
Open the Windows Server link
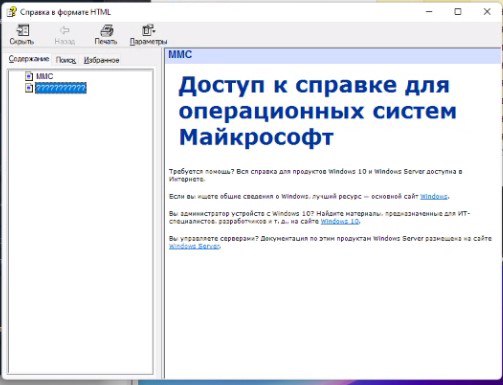pos(194,246)
